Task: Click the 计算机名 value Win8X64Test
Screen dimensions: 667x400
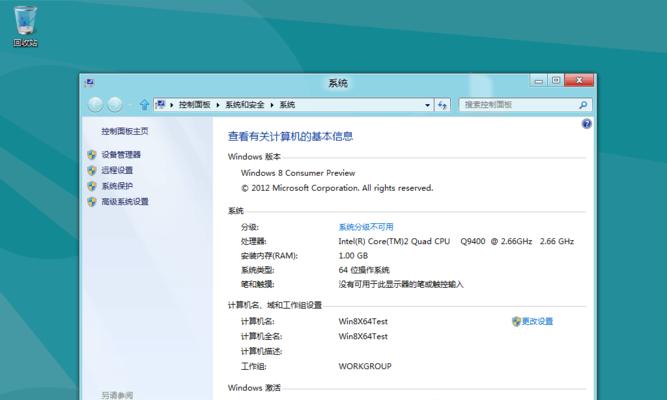Action: [363, 321]
